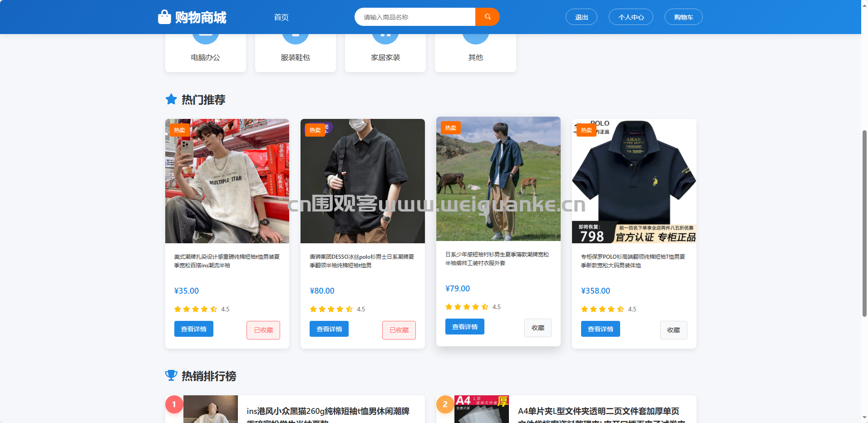The image size is (868, 423).
Task: Open the grassland shirt product image
Action: coord(498,179)
